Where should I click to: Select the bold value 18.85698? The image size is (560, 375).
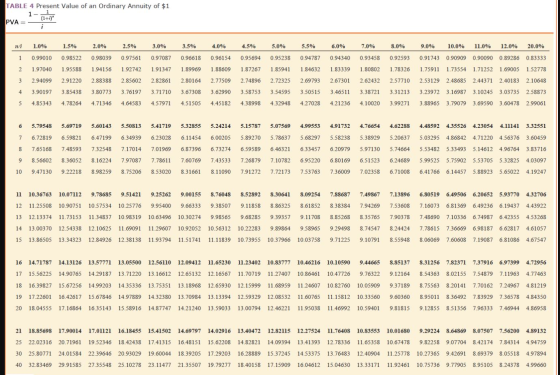pos(40,331)
